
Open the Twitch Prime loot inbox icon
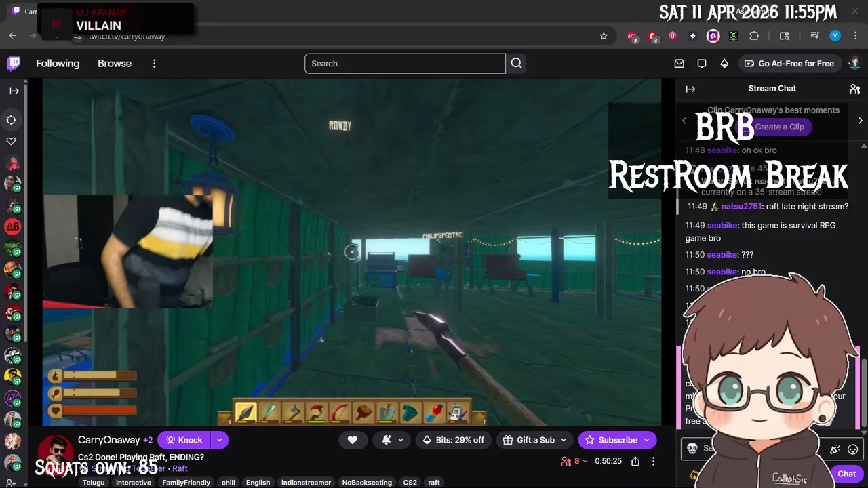(x=679, y=64)
